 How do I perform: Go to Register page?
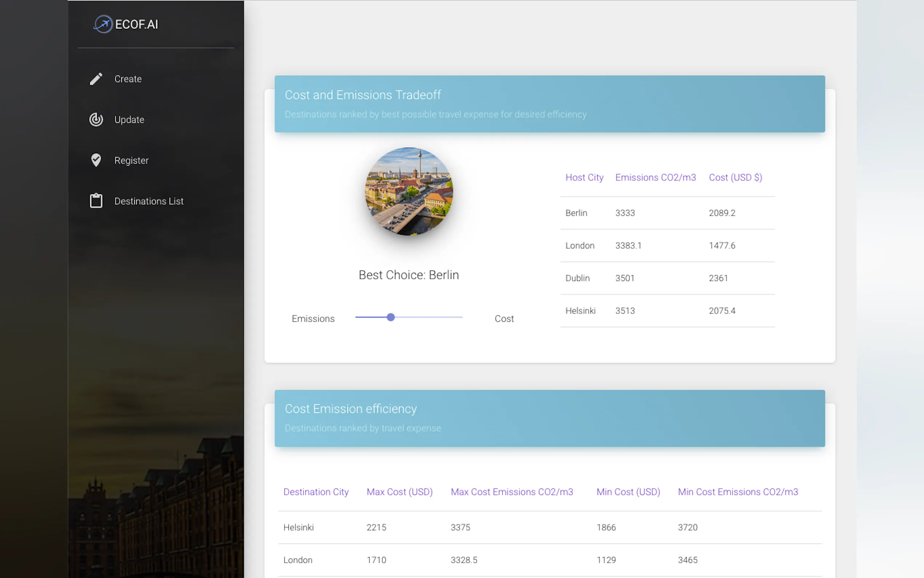pyautogui.click(x=131, y=160)
